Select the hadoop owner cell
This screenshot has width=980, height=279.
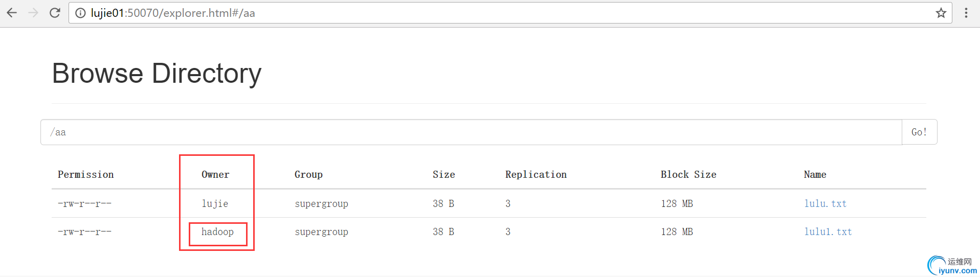pos(217,232)
